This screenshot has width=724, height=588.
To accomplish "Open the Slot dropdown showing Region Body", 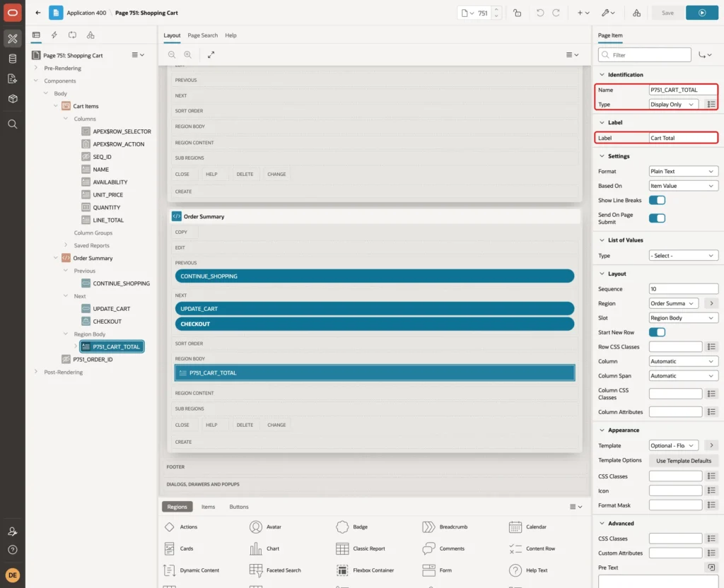I will pos(683,318).
